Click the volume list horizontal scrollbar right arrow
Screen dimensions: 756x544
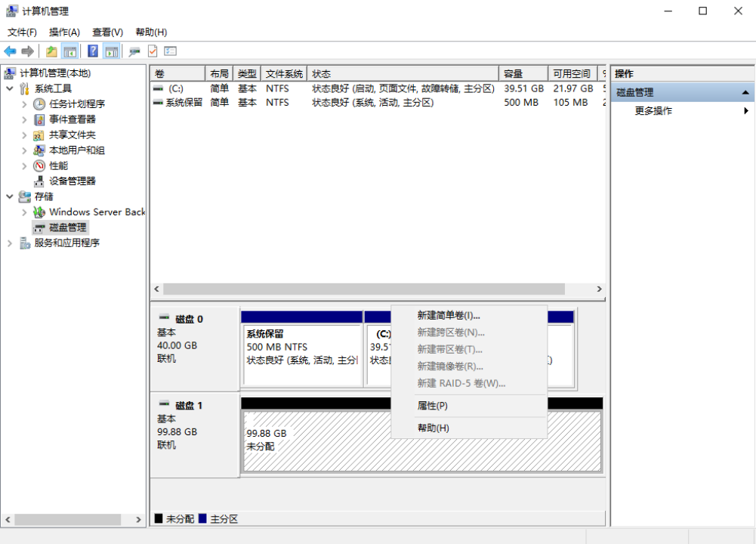(600, 289)
